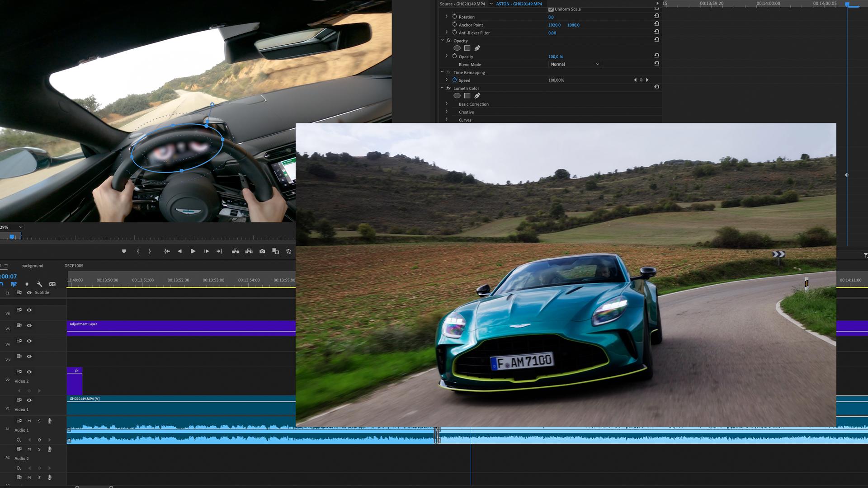Create ellipse mask under Lumetri Color
The image size is (868, 488).
click(457, 96)
